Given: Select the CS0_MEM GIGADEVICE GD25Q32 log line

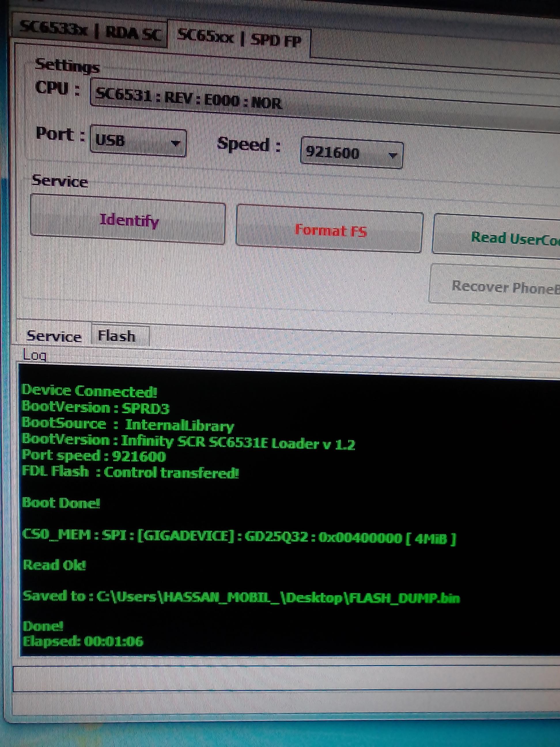Looking at the screenshot, I should point(239,537).
